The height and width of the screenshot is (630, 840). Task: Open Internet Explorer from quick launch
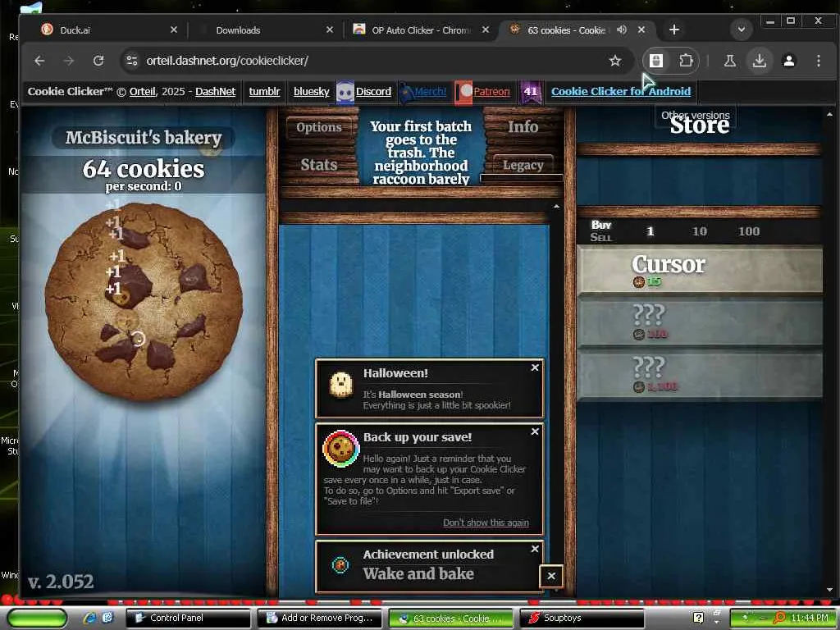pyautogui.click(x=89, y=618)
